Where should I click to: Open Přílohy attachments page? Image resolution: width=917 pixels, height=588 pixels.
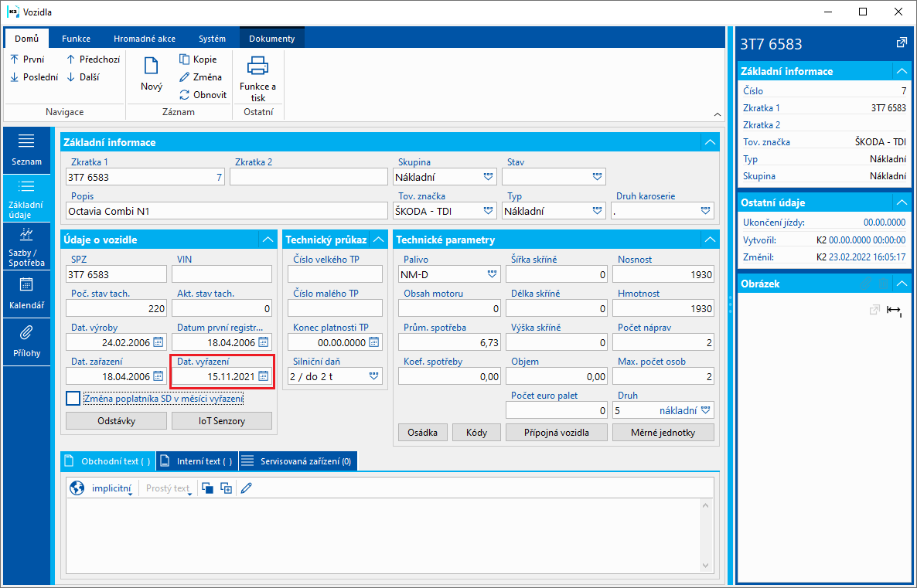pyautogui.click(x=26, y=342)
